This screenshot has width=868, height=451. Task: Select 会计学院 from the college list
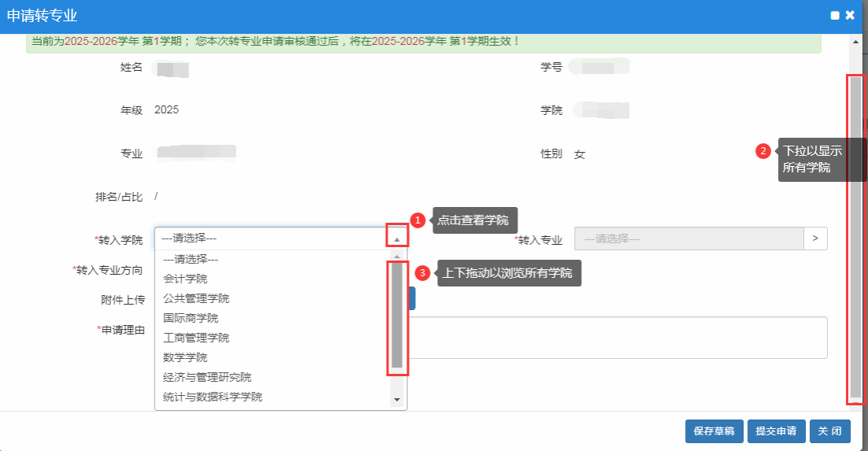tap(186, 279)
